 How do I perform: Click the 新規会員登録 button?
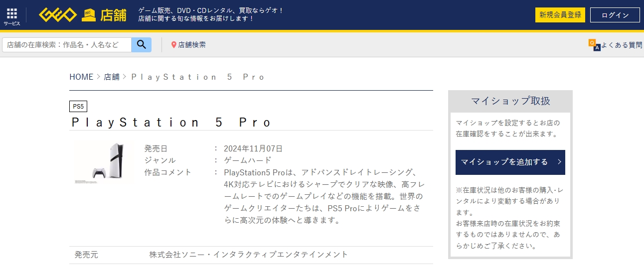[560, 15]
